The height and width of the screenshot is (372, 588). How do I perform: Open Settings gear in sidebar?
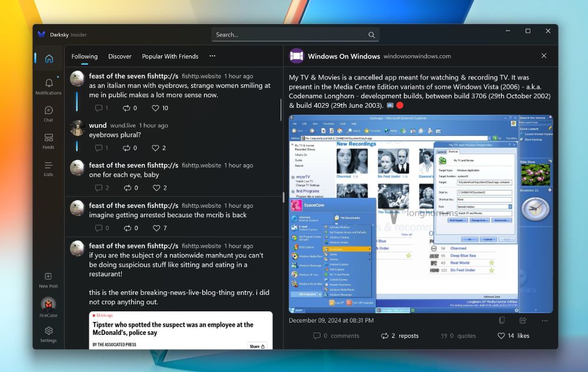pyautogui.click(x=48, y=334)
